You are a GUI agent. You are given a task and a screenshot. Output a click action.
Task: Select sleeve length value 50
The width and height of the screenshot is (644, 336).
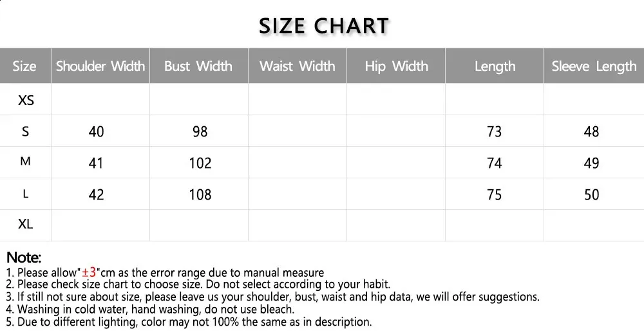point(591,195)
